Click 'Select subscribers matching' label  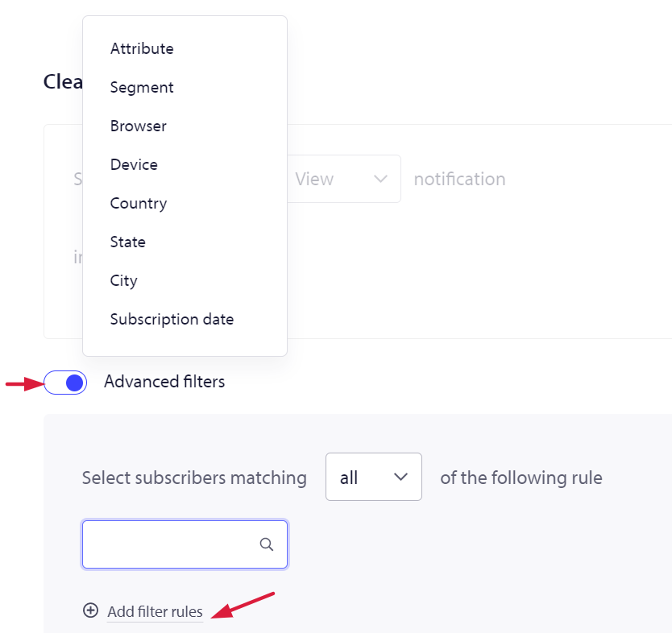[194, 478]
